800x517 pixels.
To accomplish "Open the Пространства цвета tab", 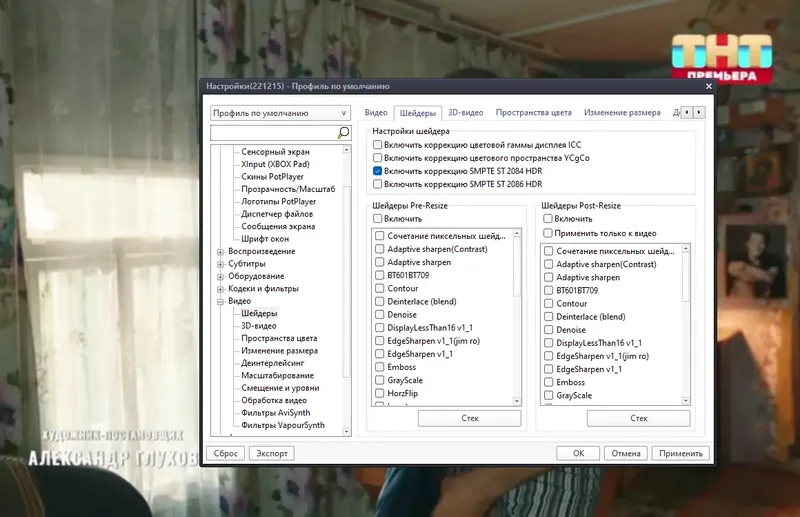I will tap(534, 113).
